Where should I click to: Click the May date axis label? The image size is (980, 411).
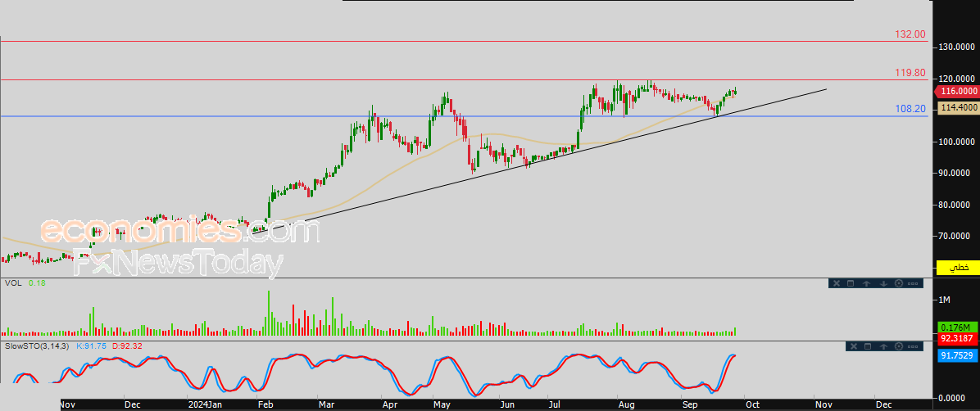442,404
